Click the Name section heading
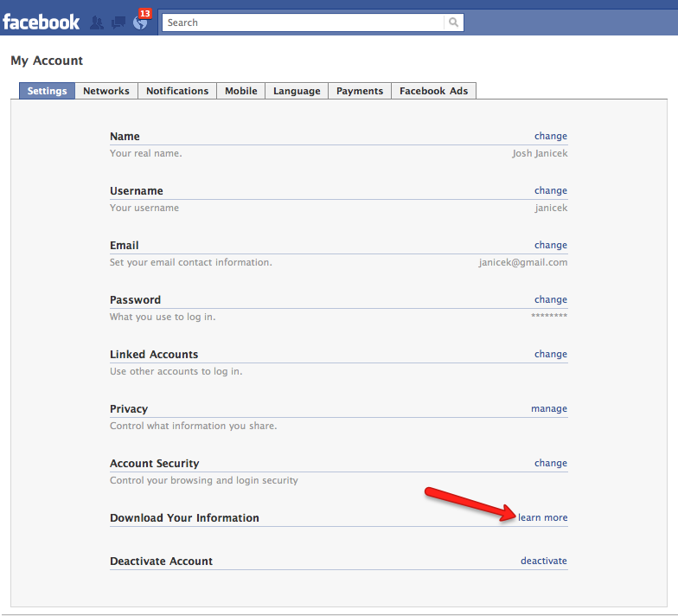 pyautogui.click(x=125, y=137)
